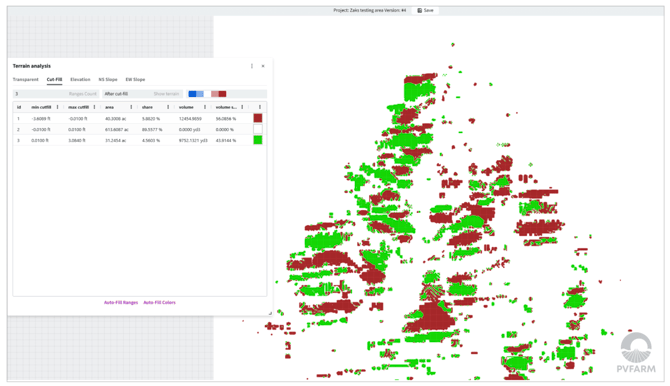
Task: Click the 89.5577 % share cell
Action: click(x=151, y=129)
